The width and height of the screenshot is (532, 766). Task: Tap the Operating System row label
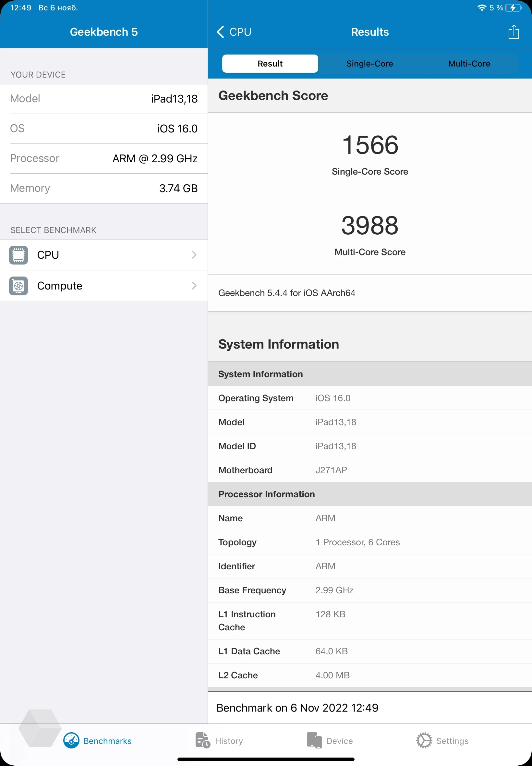(256, 398)
